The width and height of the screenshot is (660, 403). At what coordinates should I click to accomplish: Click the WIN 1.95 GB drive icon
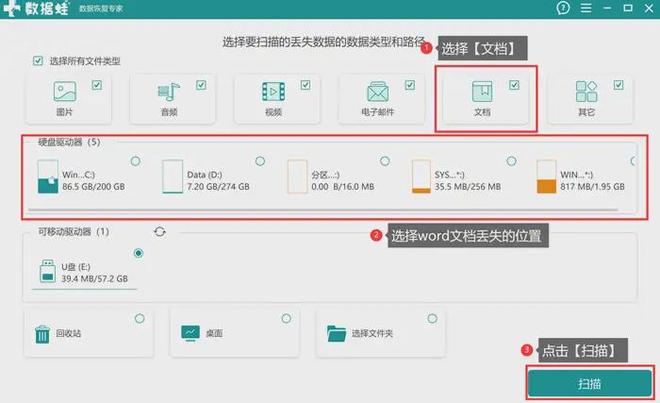[546, 176]
